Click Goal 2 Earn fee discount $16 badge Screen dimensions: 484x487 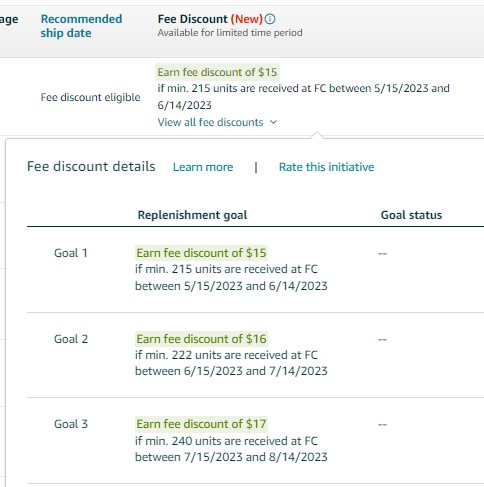pos(201,339)
